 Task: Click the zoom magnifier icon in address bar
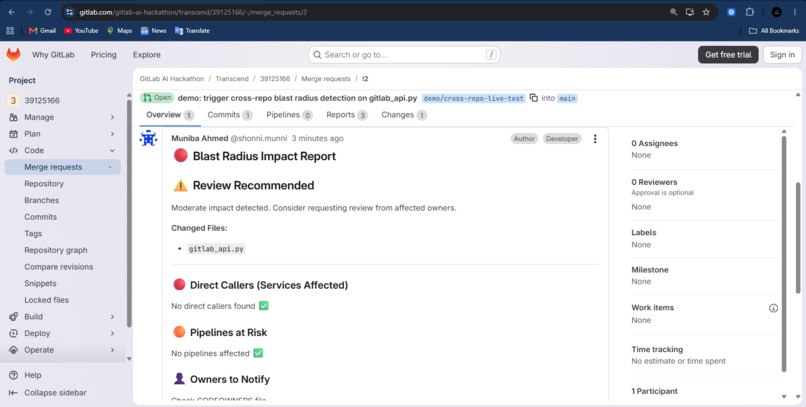pyautogui.click(x=673, y=12)
